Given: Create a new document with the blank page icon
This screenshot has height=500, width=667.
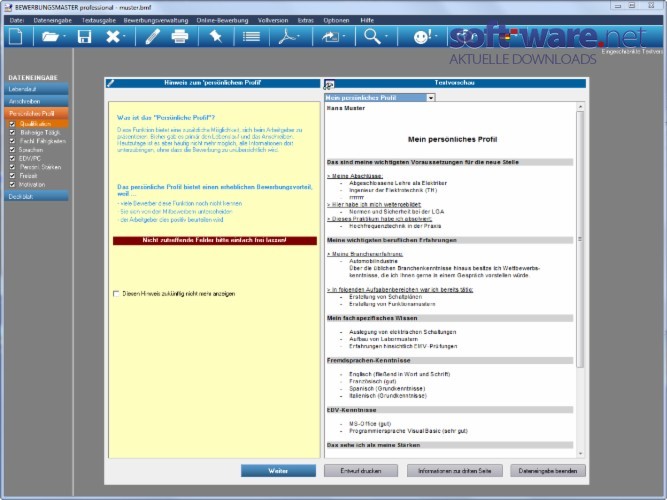Looking at the screenshot, I should point(16,37).
